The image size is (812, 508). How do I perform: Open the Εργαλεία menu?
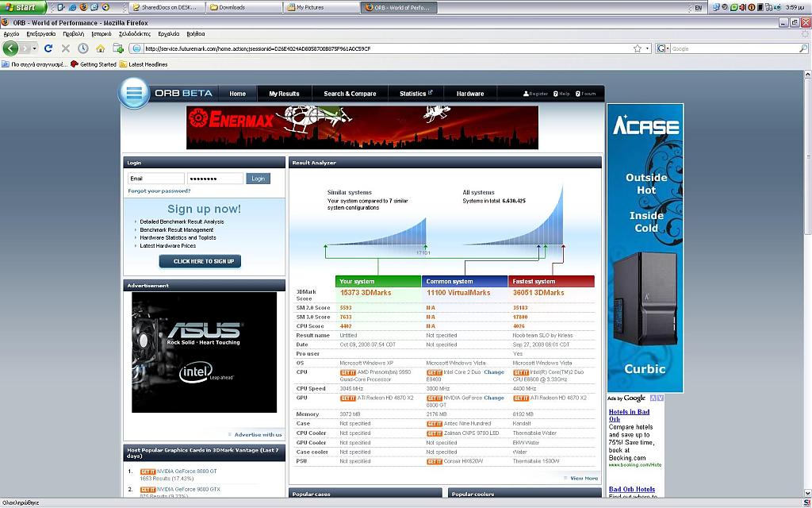click(169, 33)
